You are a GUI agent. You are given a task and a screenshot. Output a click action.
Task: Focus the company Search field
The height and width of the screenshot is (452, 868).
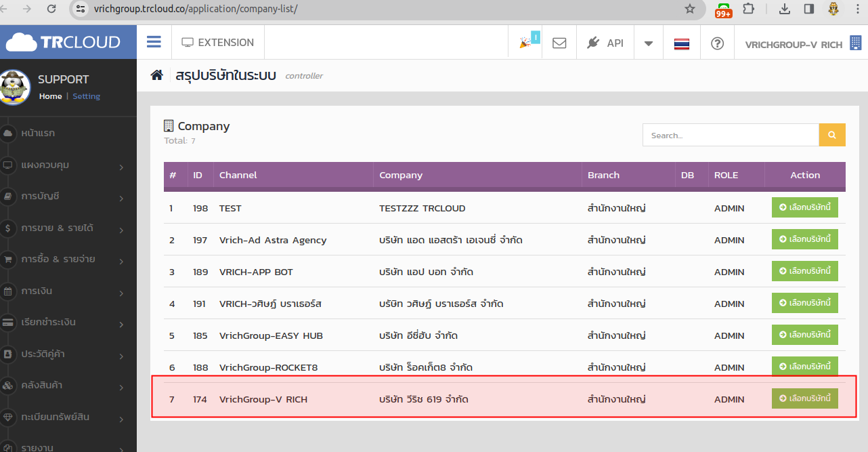click(x=731, y=135)
